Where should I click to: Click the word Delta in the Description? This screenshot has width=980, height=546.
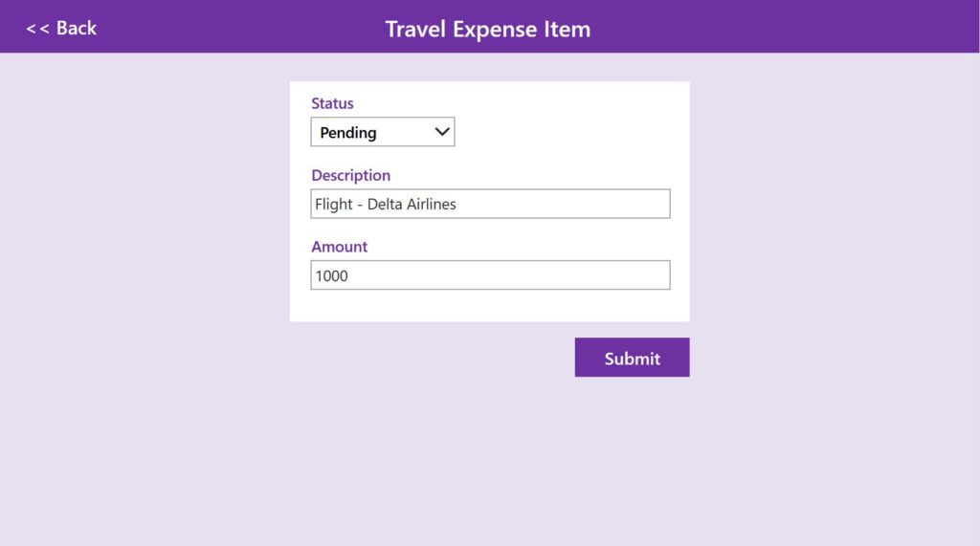[x=385, y=205]
